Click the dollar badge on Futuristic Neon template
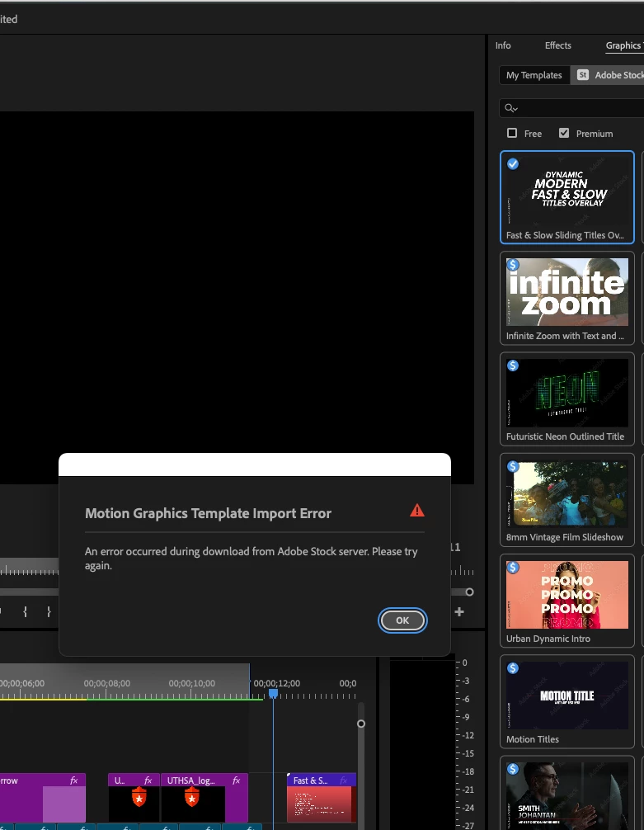The image size is (644, 830). [513, 365]
